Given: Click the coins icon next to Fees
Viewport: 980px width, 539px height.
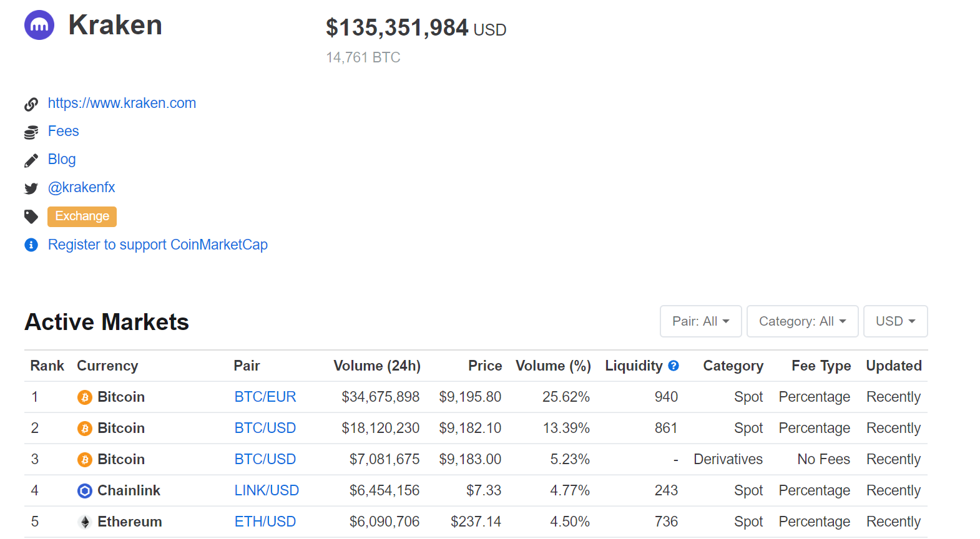Looking at the screenshot, I should (31, 132).
